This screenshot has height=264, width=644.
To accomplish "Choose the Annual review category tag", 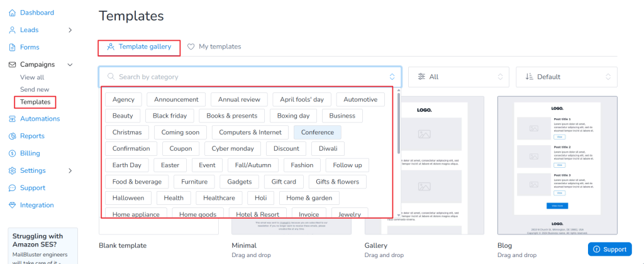I will [x=239, y=99].
